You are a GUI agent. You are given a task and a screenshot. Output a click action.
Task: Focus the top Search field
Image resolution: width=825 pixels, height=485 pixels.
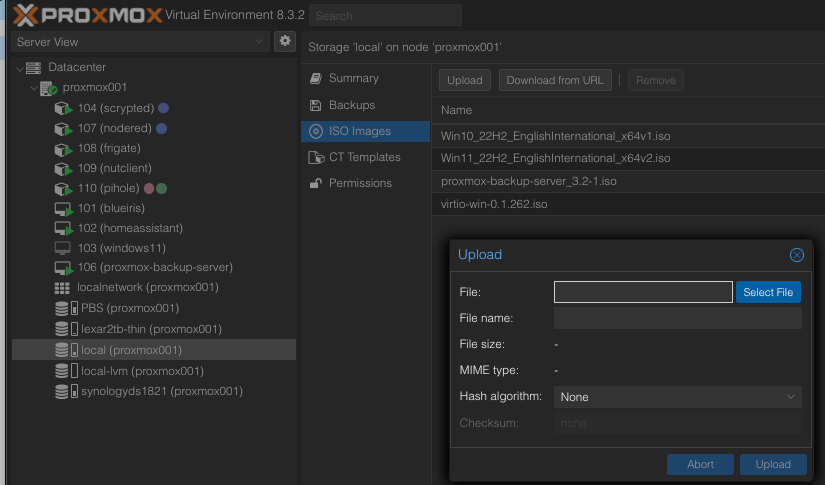point(385,16)
